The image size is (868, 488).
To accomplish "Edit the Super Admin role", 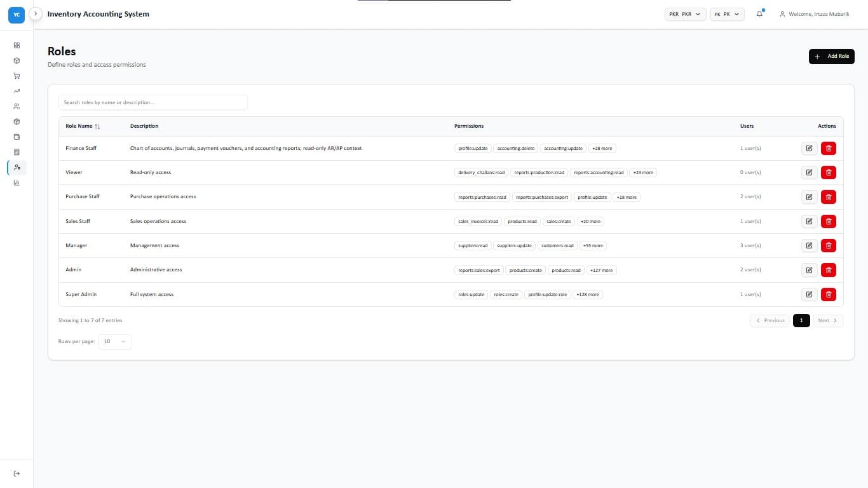I will pos(809,294).
